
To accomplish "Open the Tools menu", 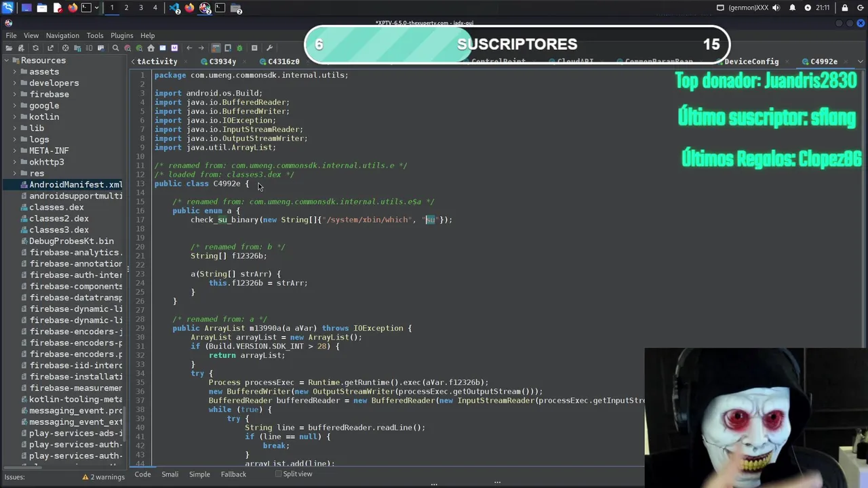I will 95,35.
